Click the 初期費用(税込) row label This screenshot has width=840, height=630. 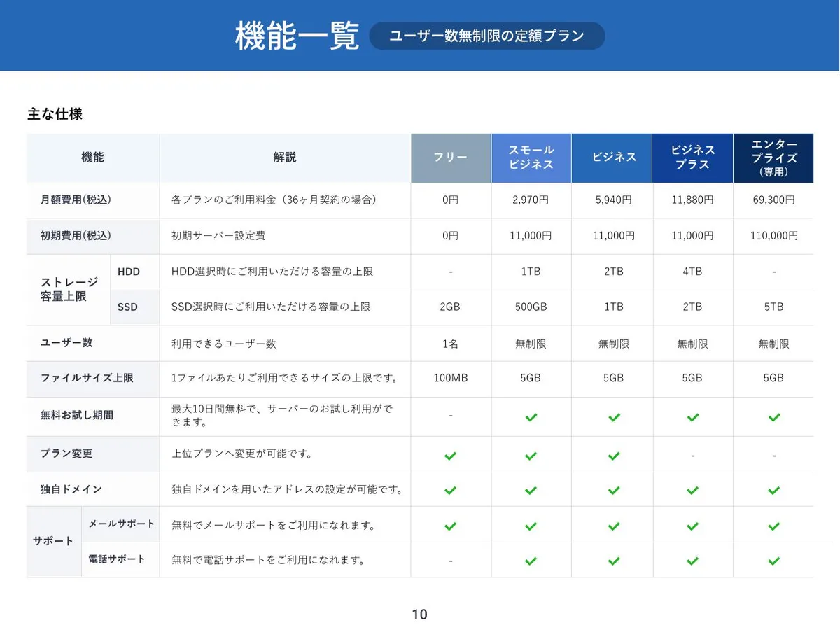pyautogui.click(x=76, y=236)
